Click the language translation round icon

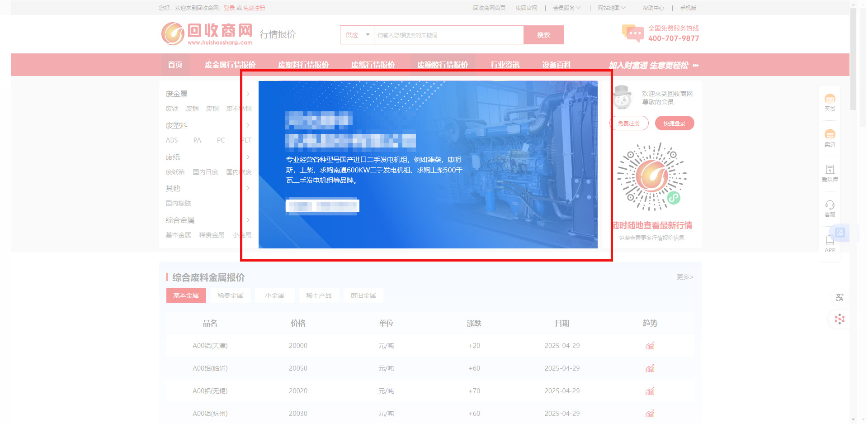point(840,297)
